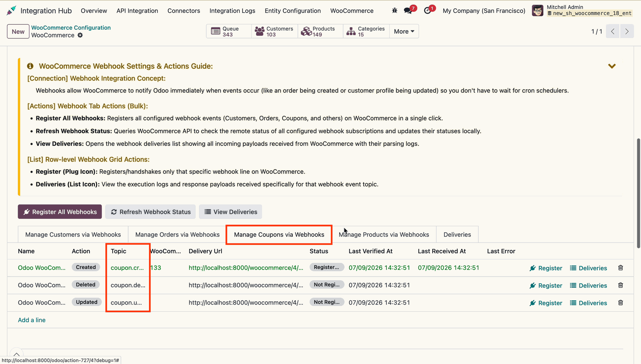
Task: Register the Created coupon webhook
Action: click(546, 268)
